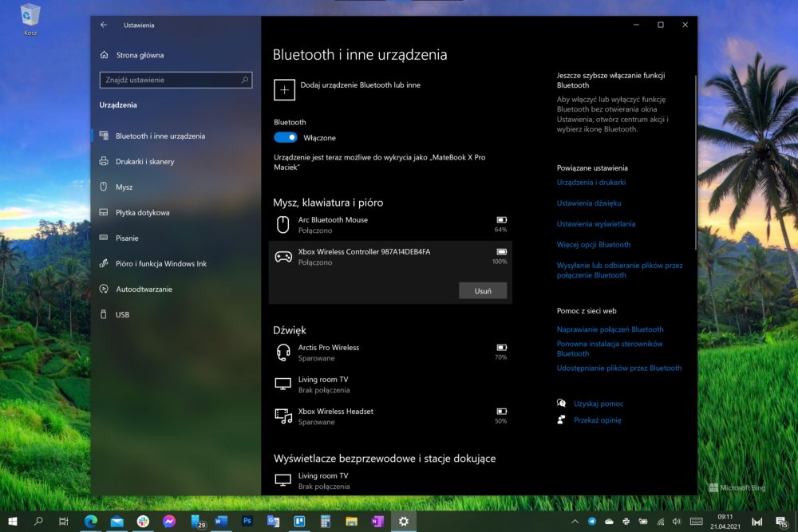This screenshot has width=798, height=532.
Task: Open Slack from the taskbar
Action: 143,522
